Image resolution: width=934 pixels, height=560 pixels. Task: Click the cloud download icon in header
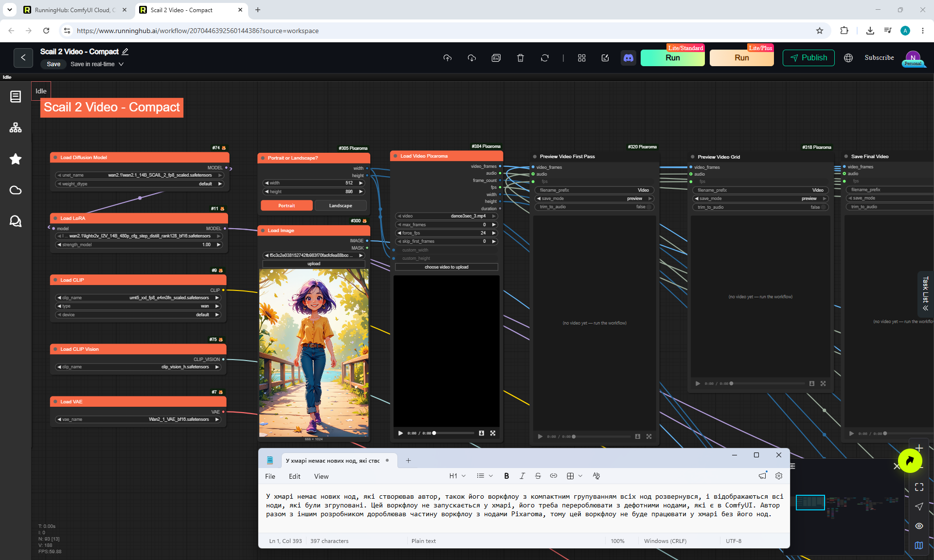(x=472, y=58)
